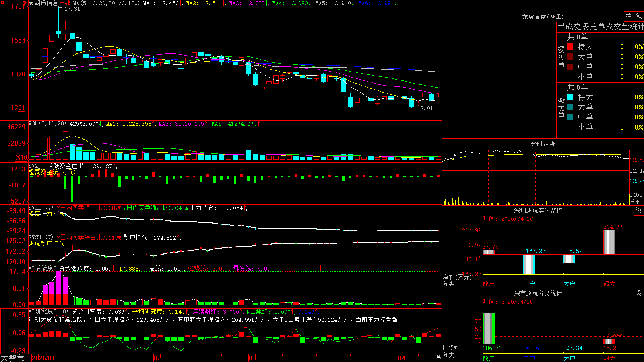Viewport: 644px width, 362px height.
Task: Toggle the X10 volume scale box
Action: point(21,157)
